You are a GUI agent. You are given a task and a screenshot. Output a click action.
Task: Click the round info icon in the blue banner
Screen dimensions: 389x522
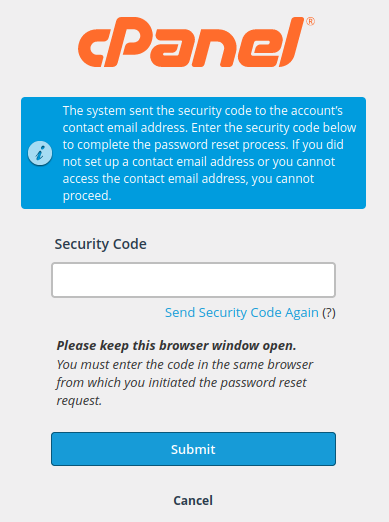pos(40,153)
